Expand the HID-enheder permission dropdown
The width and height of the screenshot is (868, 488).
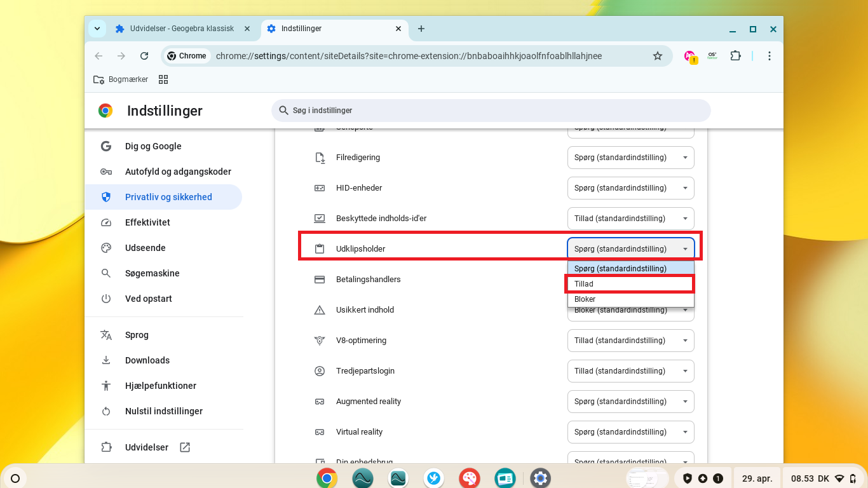coord(630,188)
